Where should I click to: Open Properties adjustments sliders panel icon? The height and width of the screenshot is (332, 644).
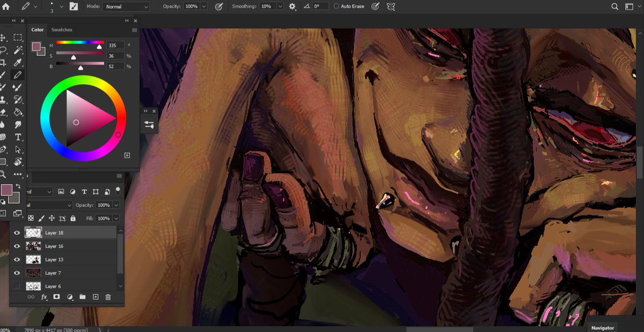pos(149,125)
